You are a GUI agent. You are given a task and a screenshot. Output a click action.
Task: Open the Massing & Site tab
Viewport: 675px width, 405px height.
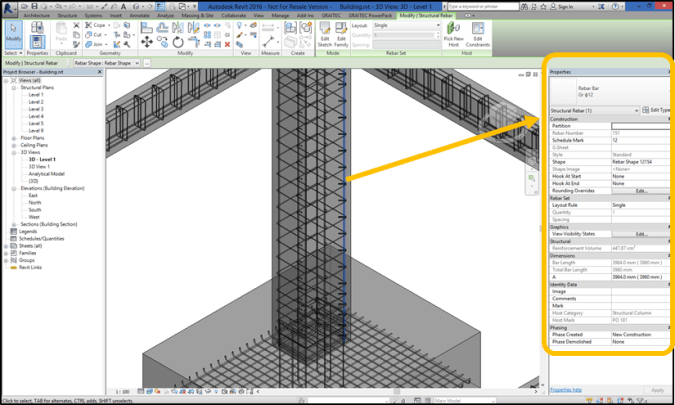(x=197, y=16)
